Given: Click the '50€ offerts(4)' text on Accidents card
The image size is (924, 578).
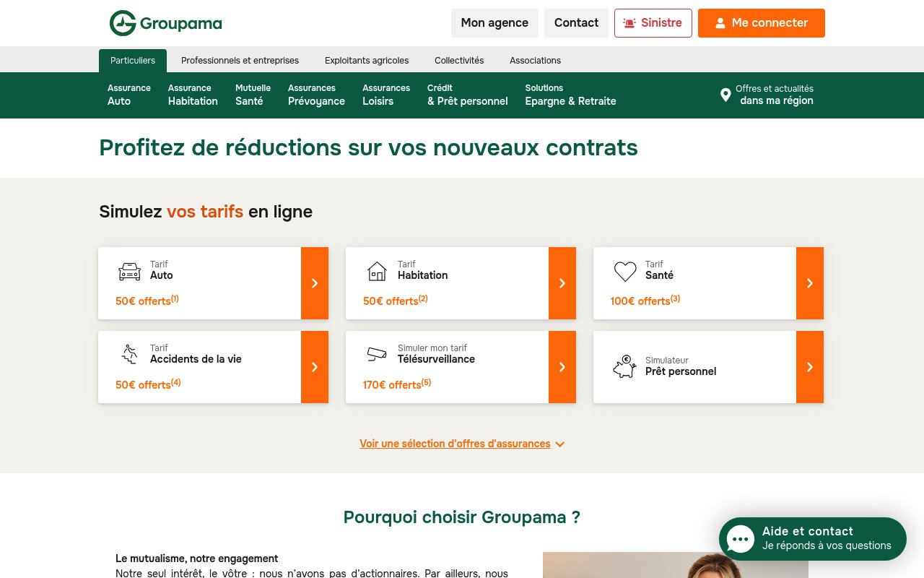Looking at the screenshot, I should pos(148,384).
